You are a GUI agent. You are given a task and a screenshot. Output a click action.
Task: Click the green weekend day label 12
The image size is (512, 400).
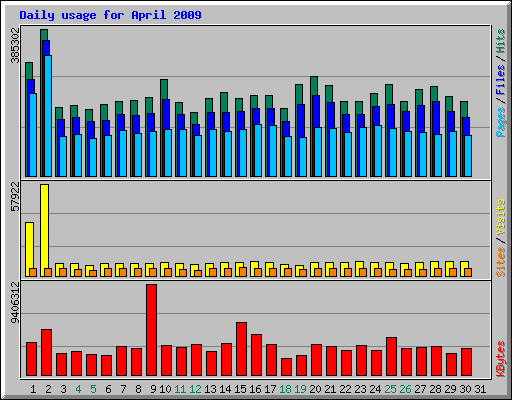point(195,389)
